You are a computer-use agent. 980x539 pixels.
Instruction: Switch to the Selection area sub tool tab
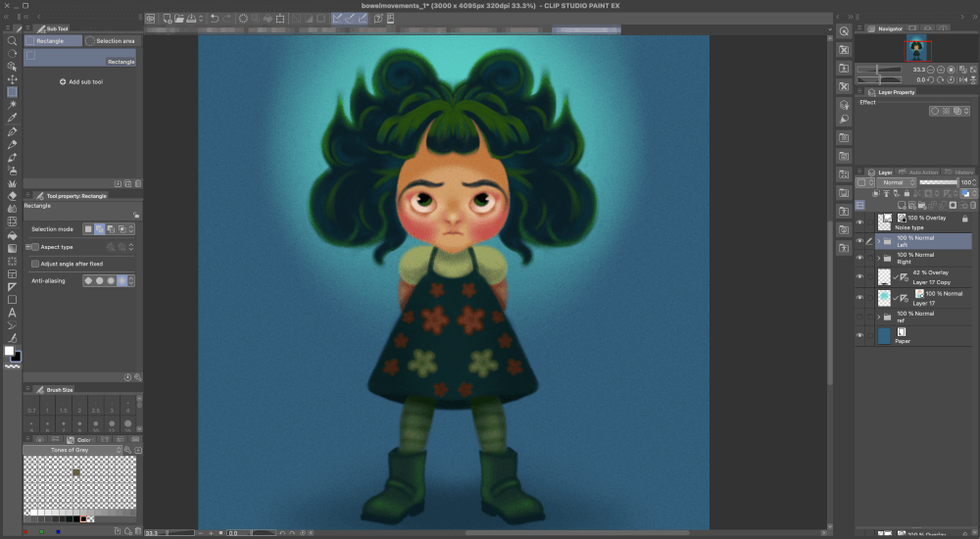pyautogui.click(x=110, y=40)
